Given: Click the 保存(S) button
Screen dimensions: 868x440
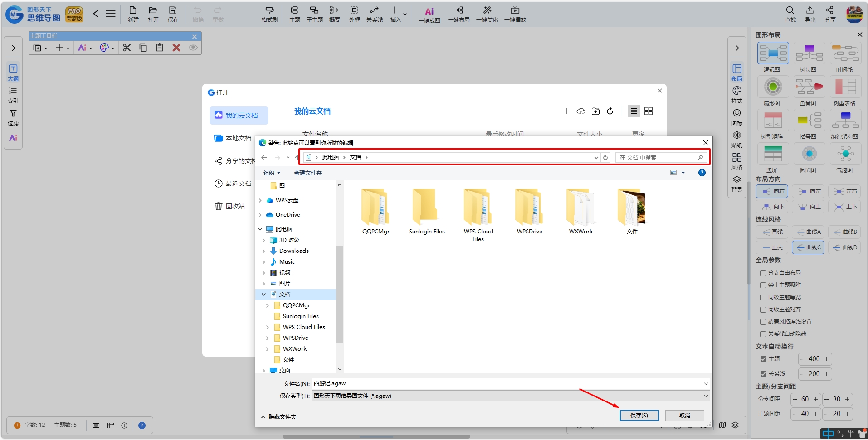Looking at the screenshot, I should point(639,415).
